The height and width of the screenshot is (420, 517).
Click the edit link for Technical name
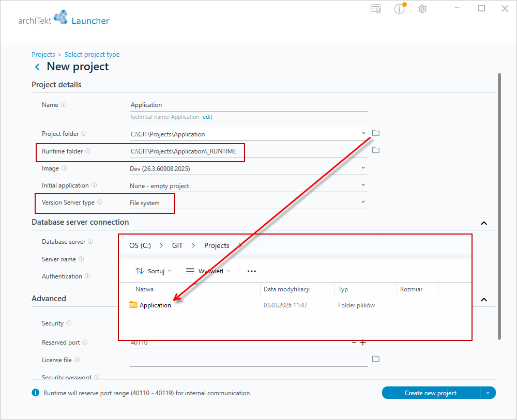207,117
